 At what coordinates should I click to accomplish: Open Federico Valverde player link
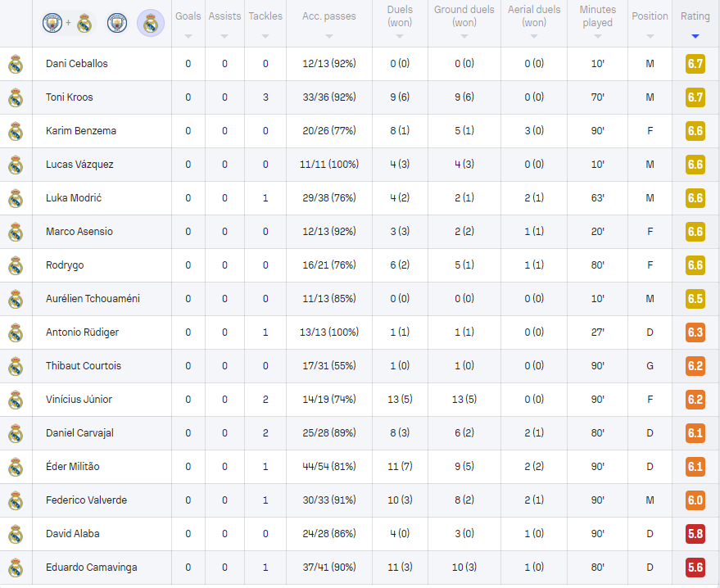86,500
